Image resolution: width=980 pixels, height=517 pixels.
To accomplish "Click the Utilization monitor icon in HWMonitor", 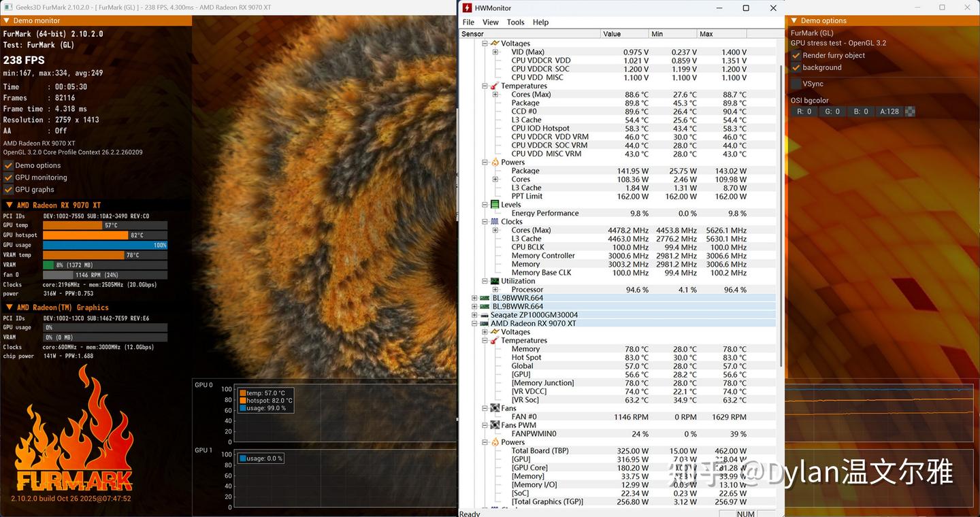I will pyautogui.click(x=495, y=281).
